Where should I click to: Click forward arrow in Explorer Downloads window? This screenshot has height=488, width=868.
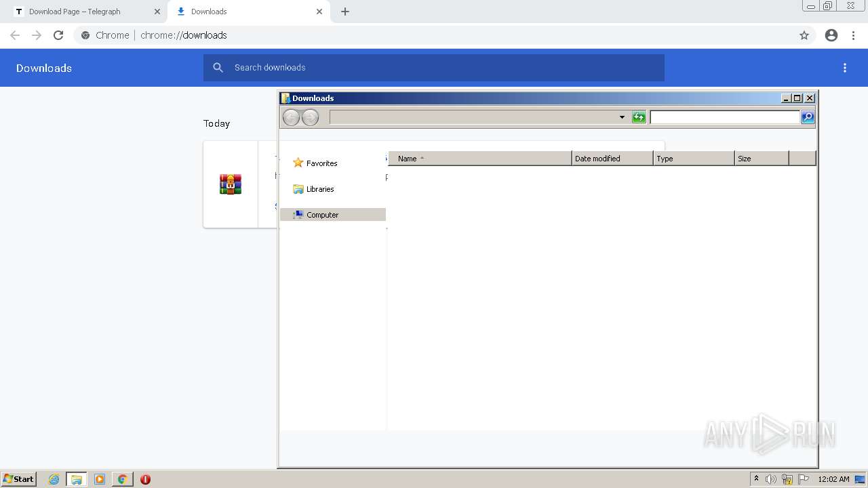[310, 117]
